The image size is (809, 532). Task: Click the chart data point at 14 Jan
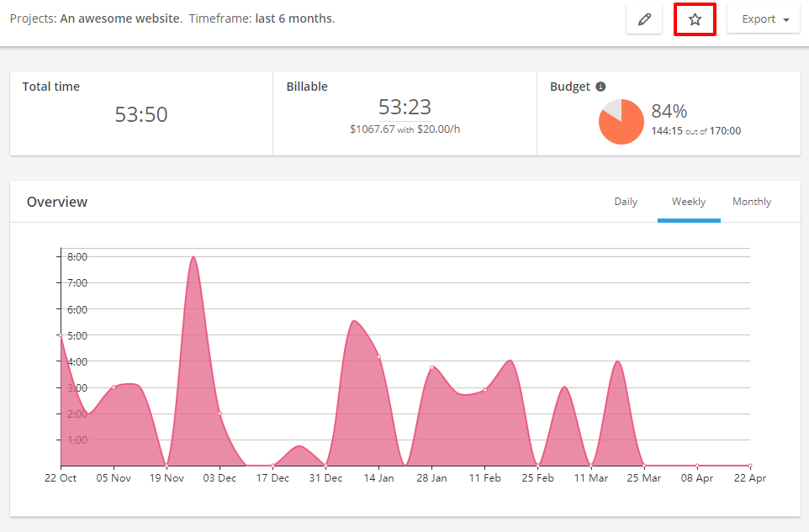(x=378, y=356)
